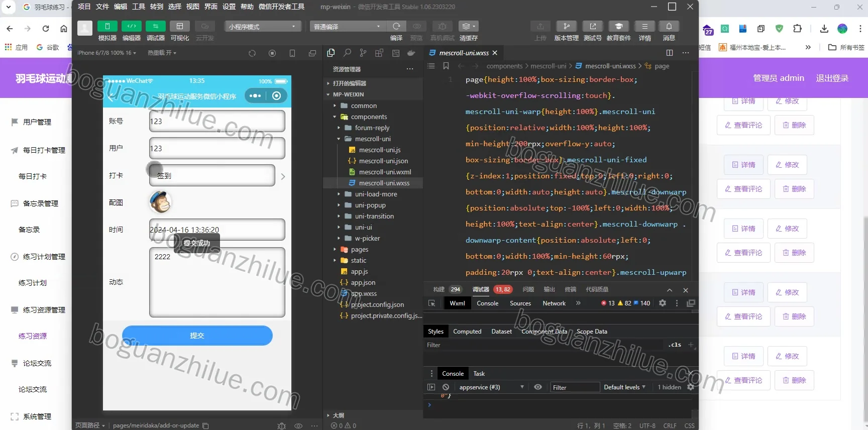868x430 pixels.
Task: Click the 清缓存 clear cache icon
Action: coord(468,26)
